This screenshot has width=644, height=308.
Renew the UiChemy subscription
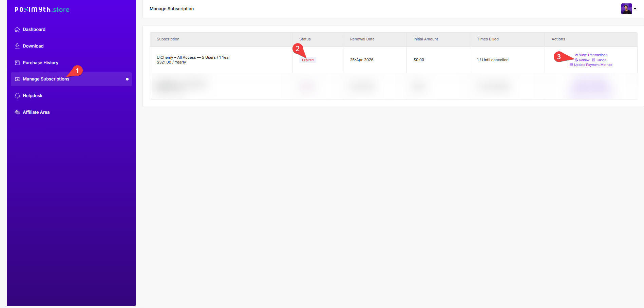[x=582, y=60]
